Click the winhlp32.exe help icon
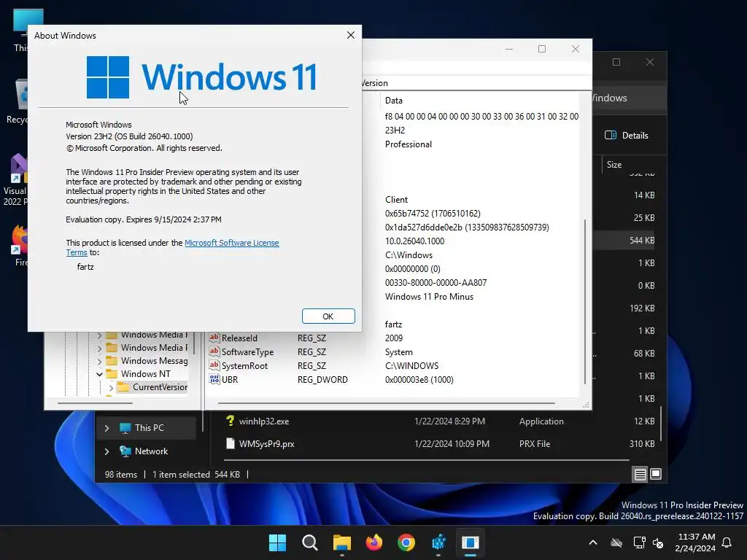This screenshot has width=747, height=560. [230, 421]
